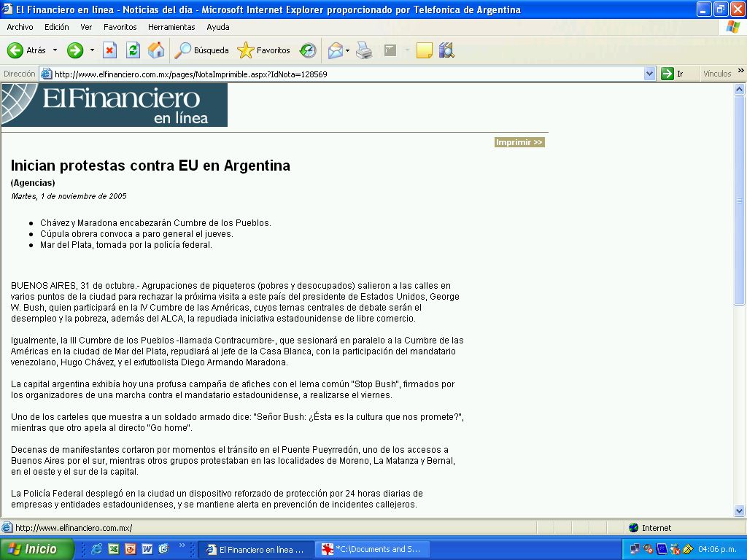Screen dimensions: 747x560
Task: Expand the Mail envelope dropdown arrow
Action: tap(348, 50)
